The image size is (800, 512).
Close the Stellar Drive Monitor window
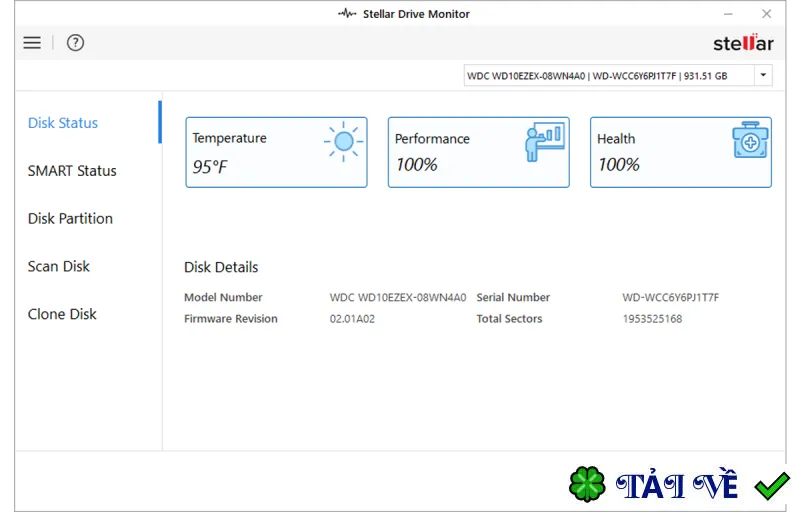click(766, 14)
